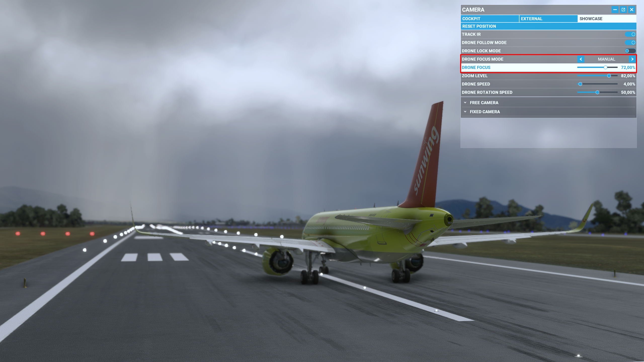Image resolution: width=644 pixels, height=362 pixels.
Task: Click popout icon on CAMERA panel
Action: tap(624, 10)
